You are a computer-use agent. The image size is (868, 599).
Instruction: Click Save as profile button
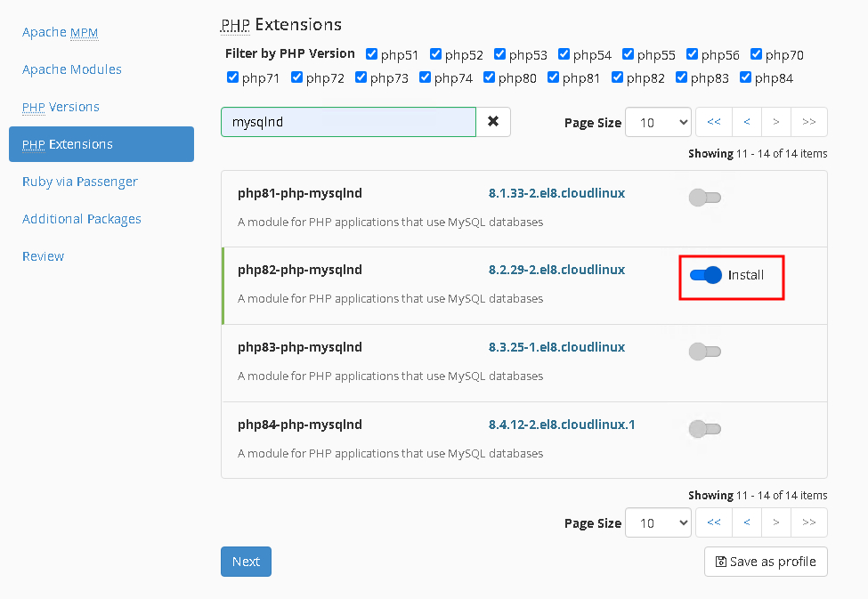pyautogui.click(x=766, y=562)
